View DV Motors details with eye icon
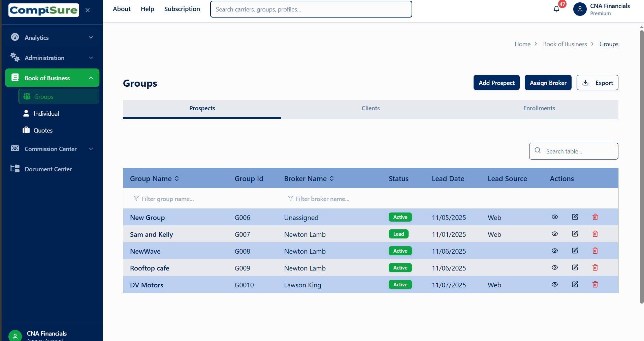This screenshot has width=644, height=341. (555, 284)
